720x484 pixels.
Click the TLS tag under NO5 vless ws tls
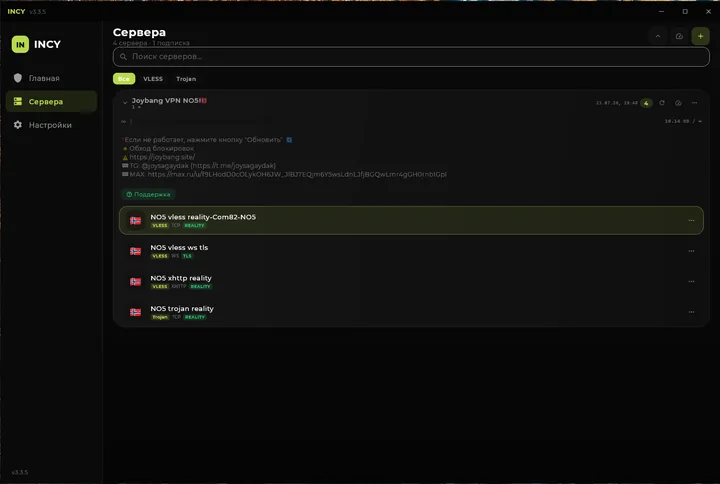click(187, 256)
